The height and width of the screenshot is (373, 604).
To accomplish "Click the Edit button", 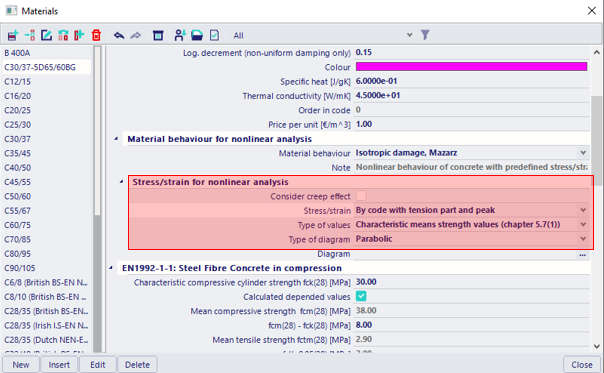I will tap(97, 365).
